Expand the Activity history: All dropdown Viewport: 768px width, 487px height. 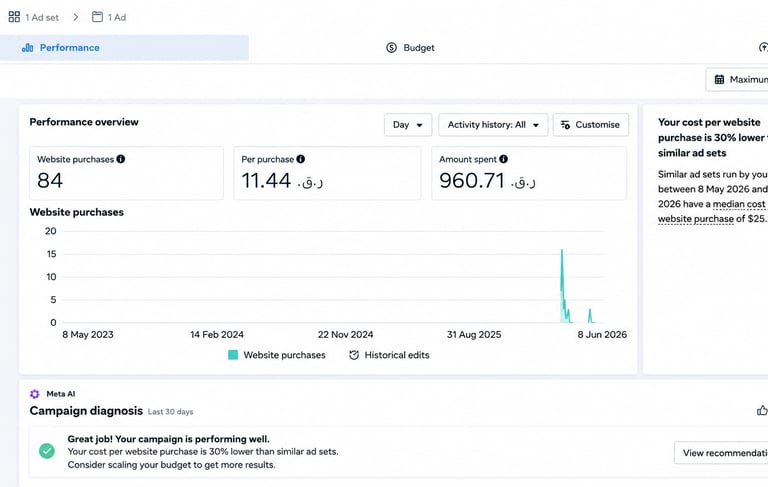click(493, 125)
